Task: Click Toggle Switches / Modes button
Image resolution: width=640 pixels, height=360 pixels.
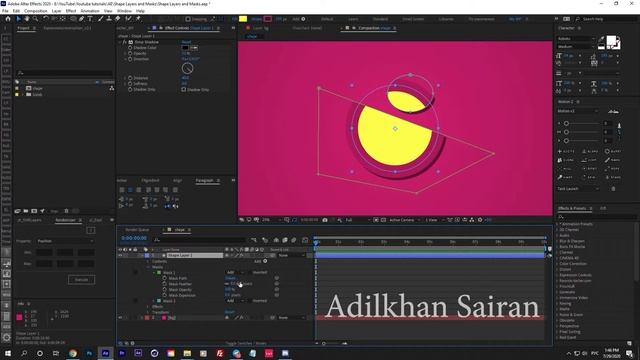Action: [x=246, y=344]
